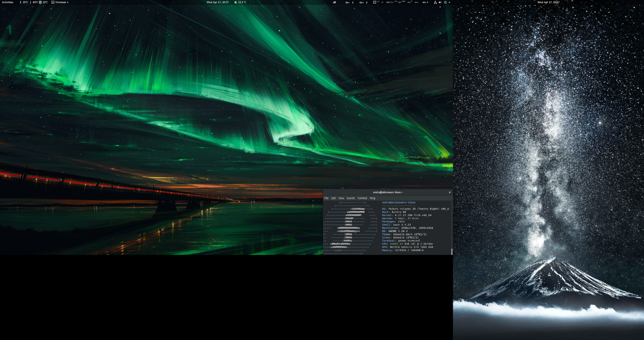
Task: Click the volume speaker icon
Action: click(x=440, y=2)
